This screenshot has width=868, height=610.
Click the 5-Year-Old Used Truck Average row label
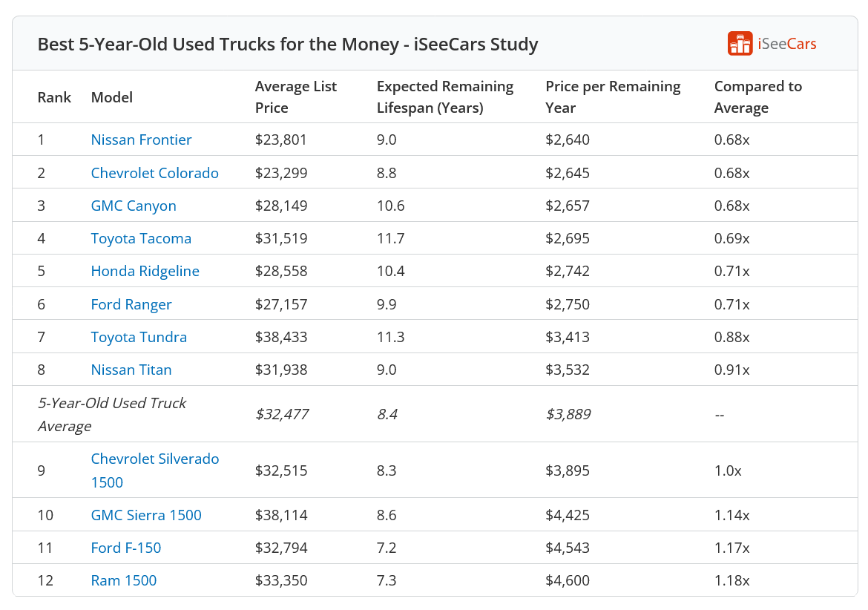coord(111,414)
